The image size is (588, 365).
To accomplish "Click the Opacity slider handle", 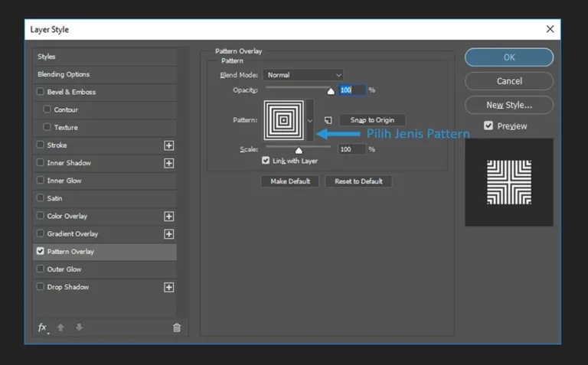I will coord(331,91).
